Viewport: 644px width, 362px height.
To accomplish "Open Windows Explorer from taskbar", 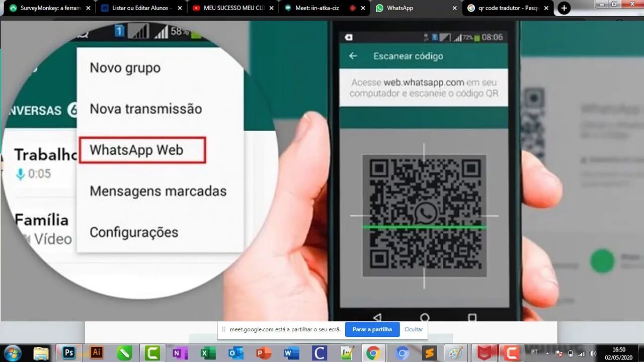I will (41, 353).
